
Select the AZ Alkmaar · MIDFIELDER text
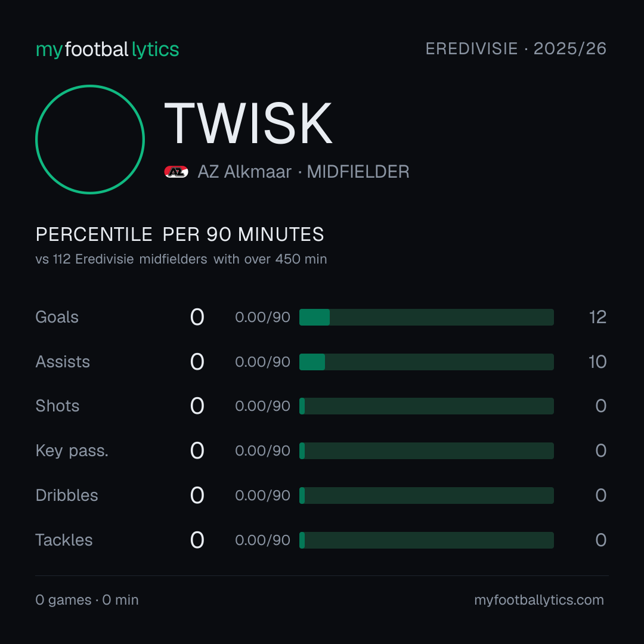[x=304, y=172]
